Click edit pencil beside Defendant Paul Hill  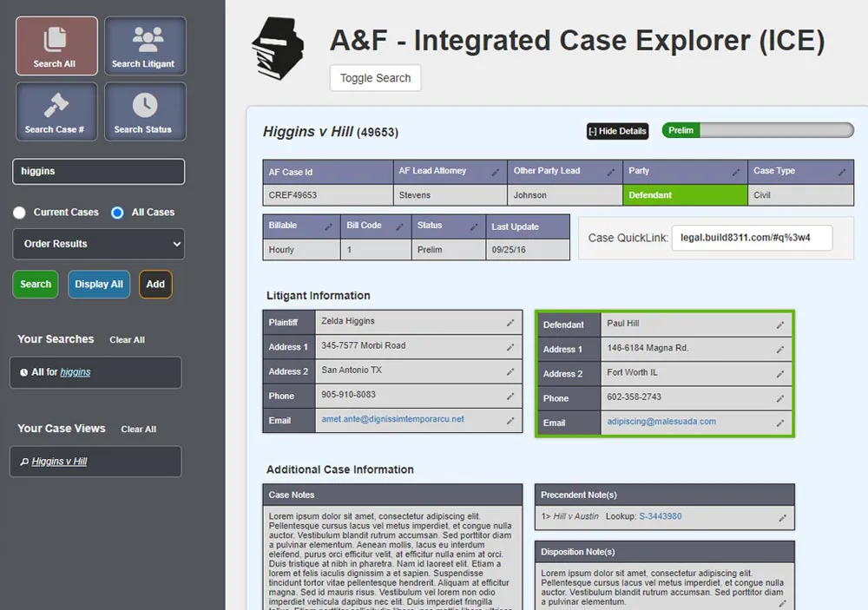[x=779, y=325]
